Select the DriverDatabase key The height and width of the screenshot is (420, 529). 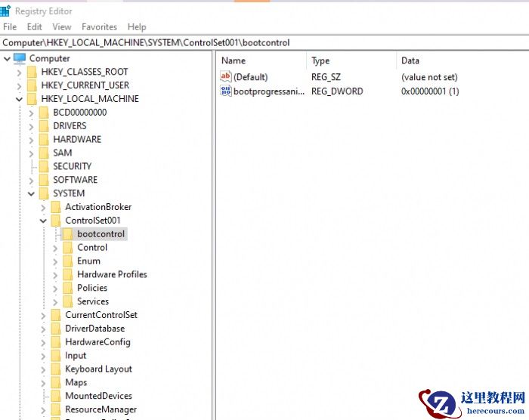[94, 329]
